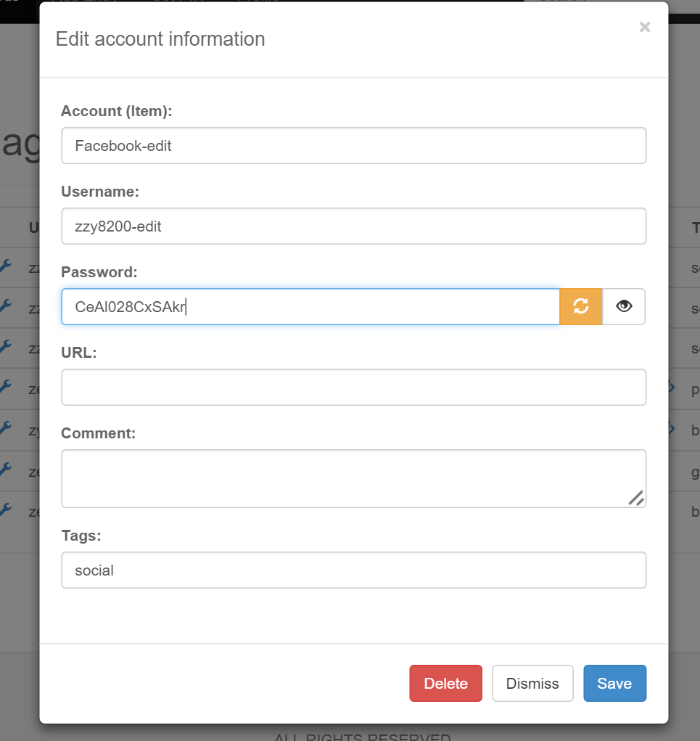The height and width of the screenshot is (741, 700).
Task: Dismiss the edit dialog
Action: point(532,683)
